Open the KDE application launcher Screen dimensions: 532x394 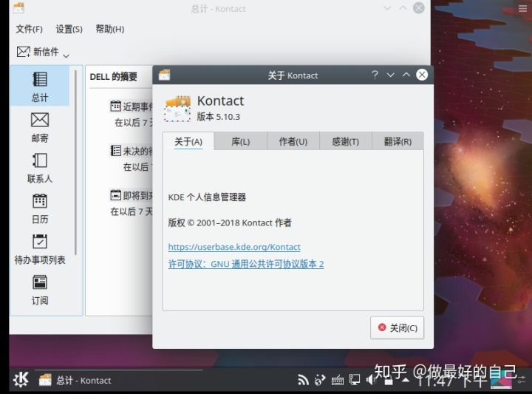[21, 380]
